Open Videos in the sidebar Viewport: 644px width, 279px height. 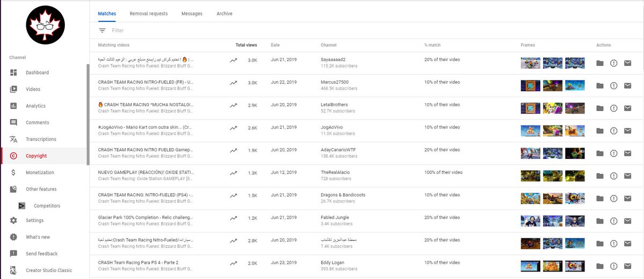33,89
